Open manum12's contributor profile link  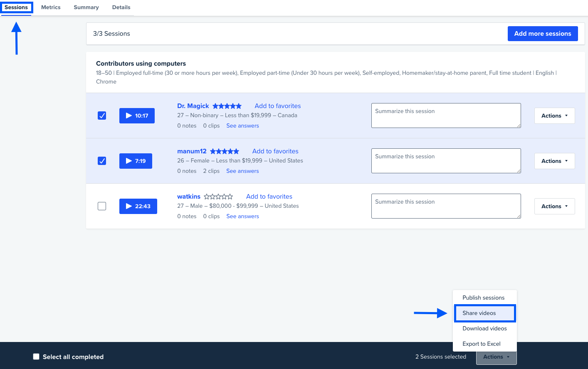[192, 151]
